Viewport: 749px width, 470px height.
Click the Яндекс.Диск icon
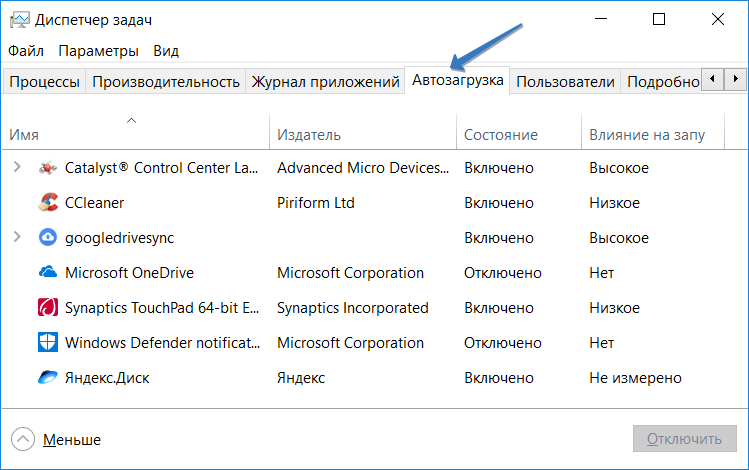tap(48, 378)
